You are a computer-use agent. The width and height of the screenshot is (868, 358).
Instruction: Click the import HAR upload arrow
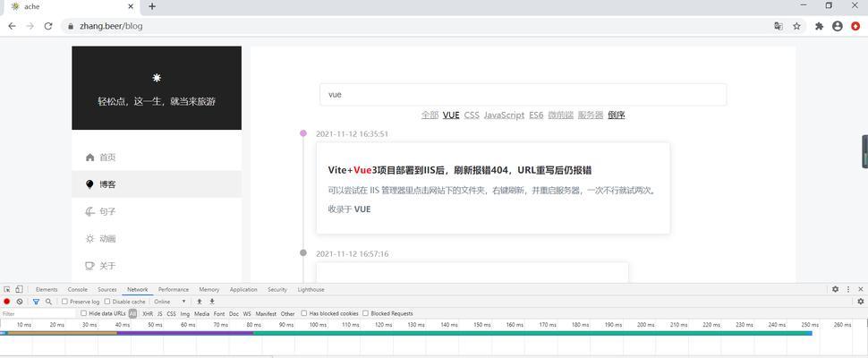[x=200, y=302]
